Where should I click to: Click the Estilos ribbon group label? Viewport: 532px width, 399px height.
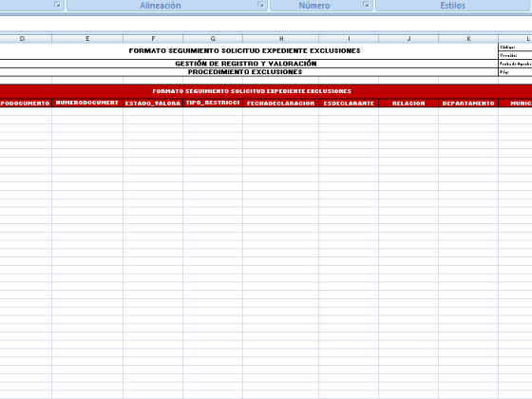click(x=452, y=6)
